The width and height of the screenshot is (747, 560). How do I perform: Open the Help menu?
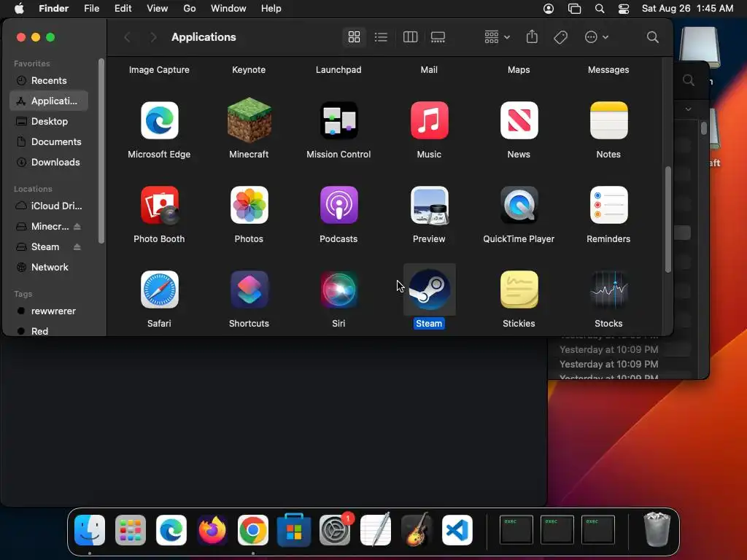click(271, 9)
